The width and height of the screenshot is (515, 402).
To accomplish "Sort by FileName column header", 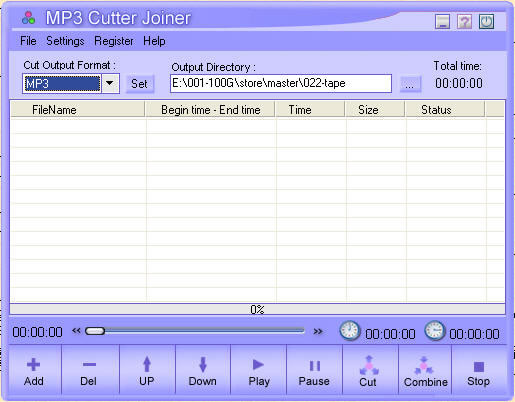I will pyautogui.click(x=78, y=110).
